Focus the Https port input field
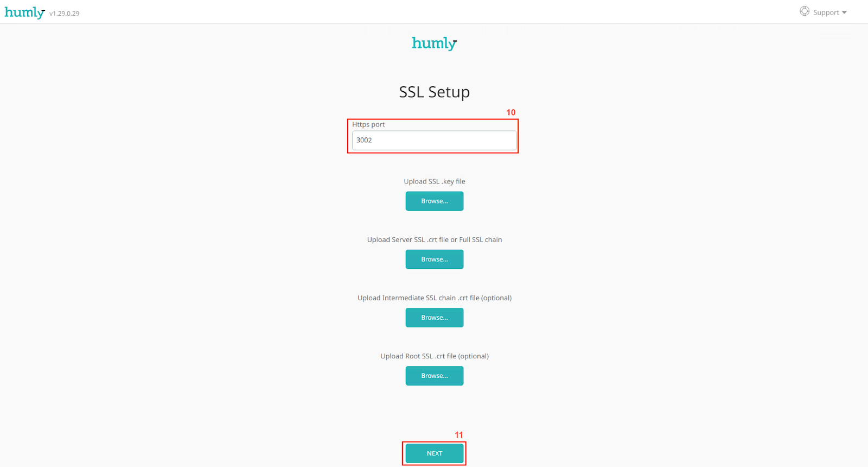This screenshot has height=467, width=868. pyautogui.click(x=434, y=140)
